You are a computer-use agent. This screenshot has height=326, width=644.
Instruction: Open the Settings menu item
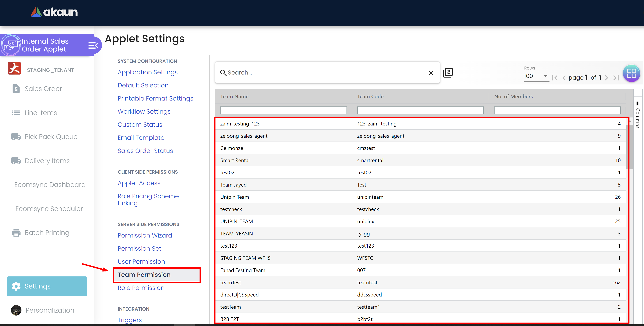(47, 286)
